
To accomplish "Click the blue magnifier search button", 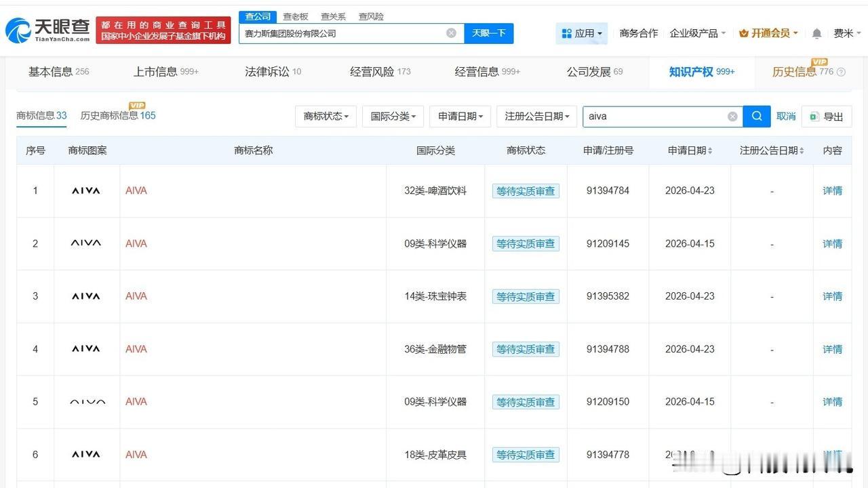I will pyautogui.click(x=757, y=117).
